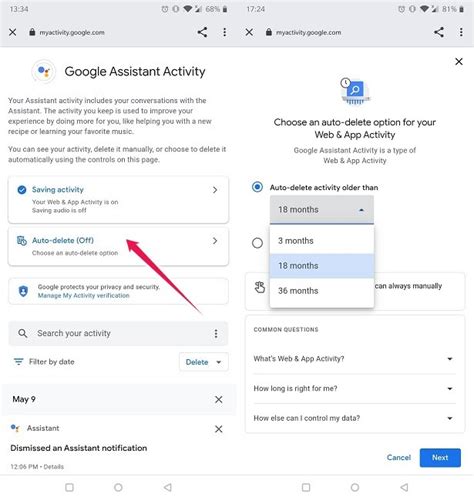
Task: Click the Google Assistant logo icon
Action: 44,71
